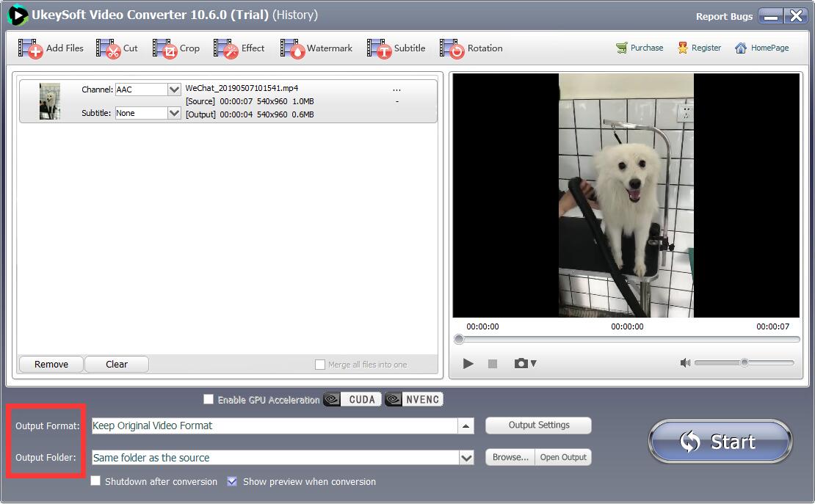Click Report Bugs
Viewport: 815px width, 504px height.
tap(723, 15)
